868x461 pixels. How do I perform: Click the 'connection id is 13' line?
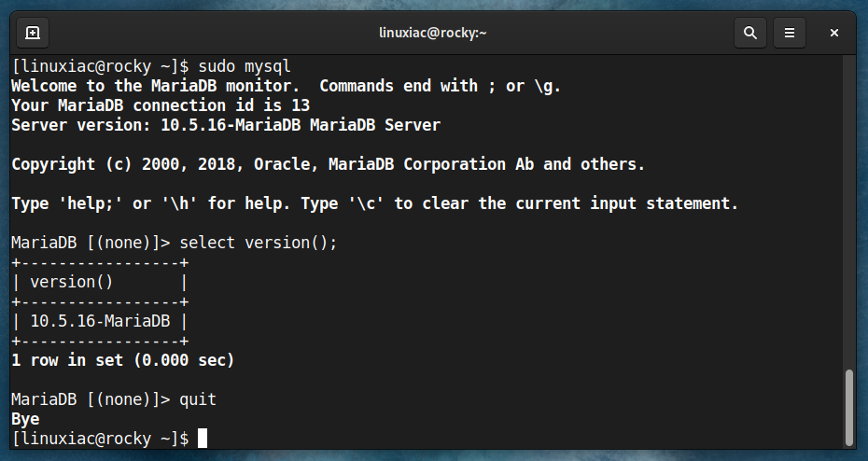click(x=161, y=105)
